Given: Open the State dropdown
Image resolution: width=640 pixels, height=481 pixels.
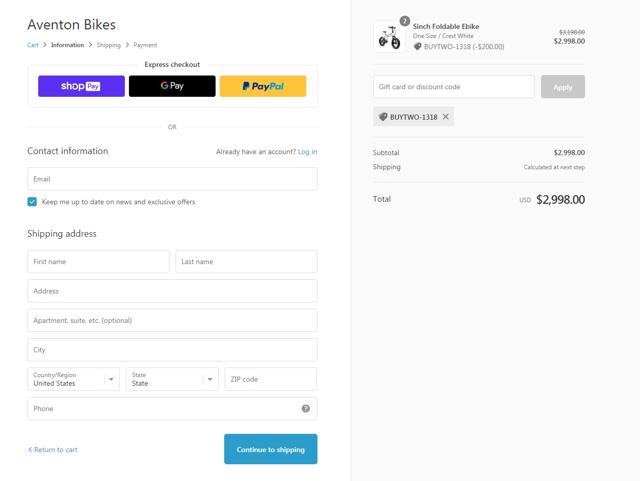Looking at the screenshot, I should coord(172,379).
